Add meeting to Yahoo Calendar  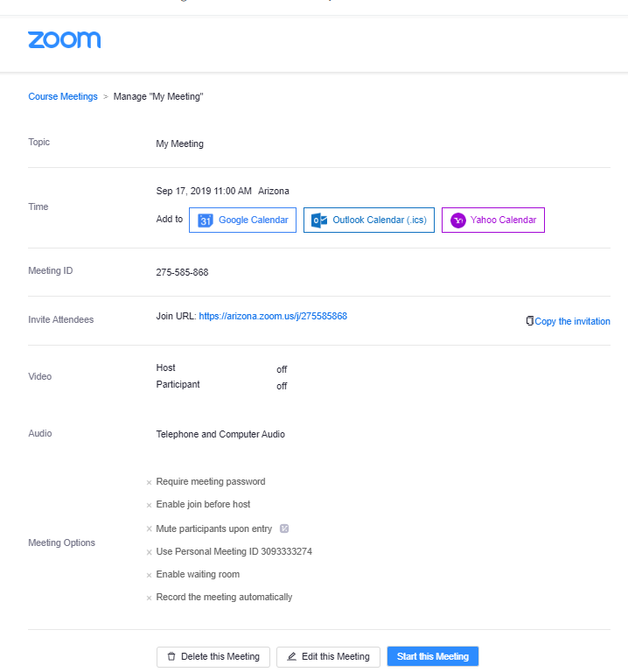pyautogui.click(x=493, y=220)
